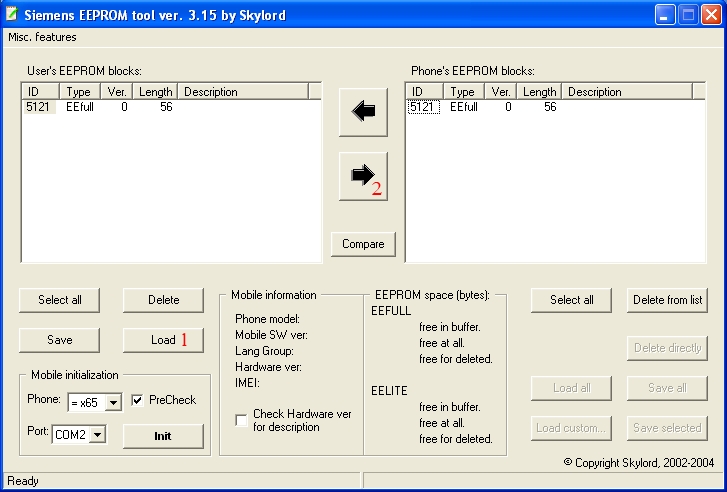Click Select all under User's EEPROM blocks
727x492 pixels.
pyautogui.click(x=59, y=300)
